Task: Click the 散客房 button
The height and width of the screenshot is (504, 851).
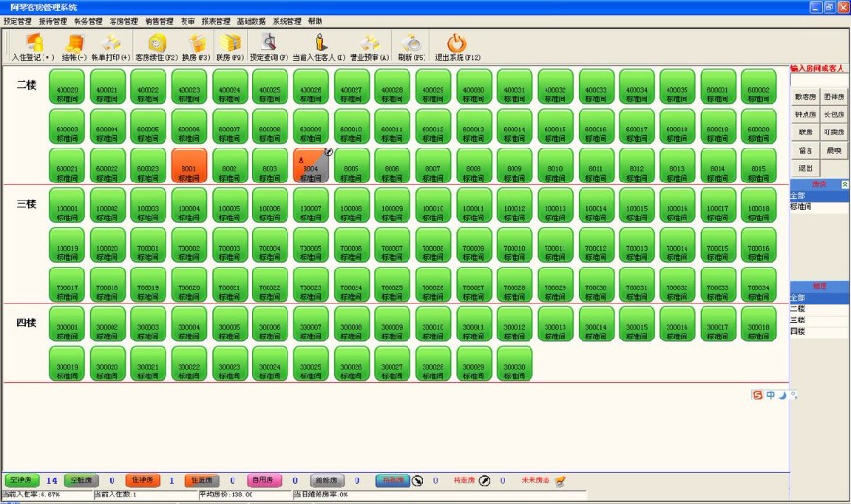Action: click(x=805, y=96)
